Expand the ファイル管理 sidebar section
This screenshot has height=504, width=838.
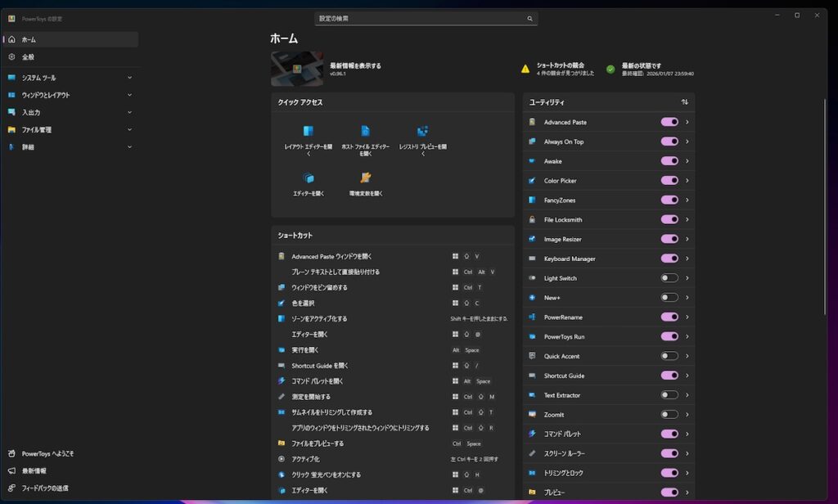[129, 129]
